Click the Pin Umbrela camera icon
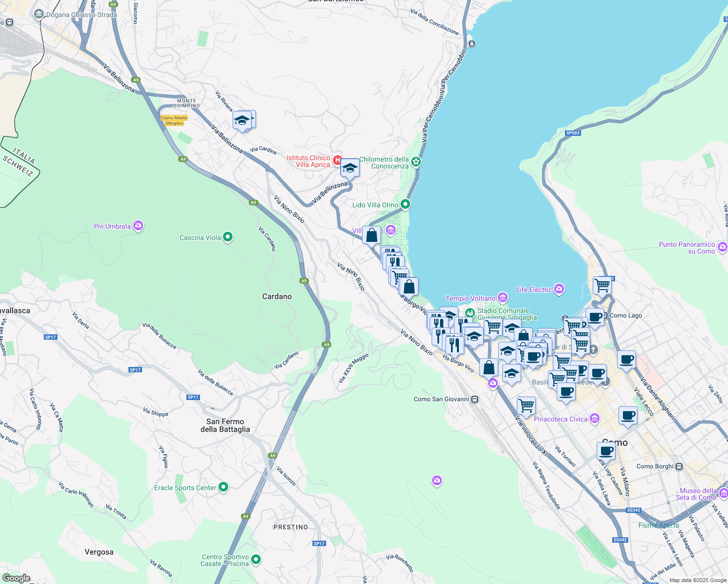728x584 pixels. (138, 225)
